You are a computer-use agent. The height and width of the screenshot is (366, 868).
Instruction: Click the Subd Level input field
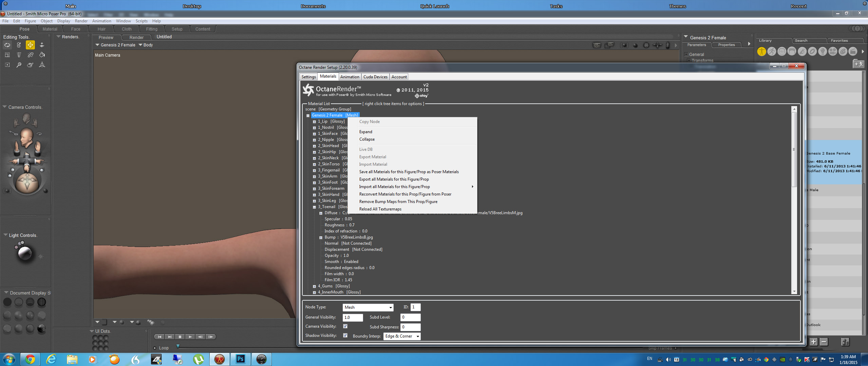pyautogui.click(x=411, y=317)
